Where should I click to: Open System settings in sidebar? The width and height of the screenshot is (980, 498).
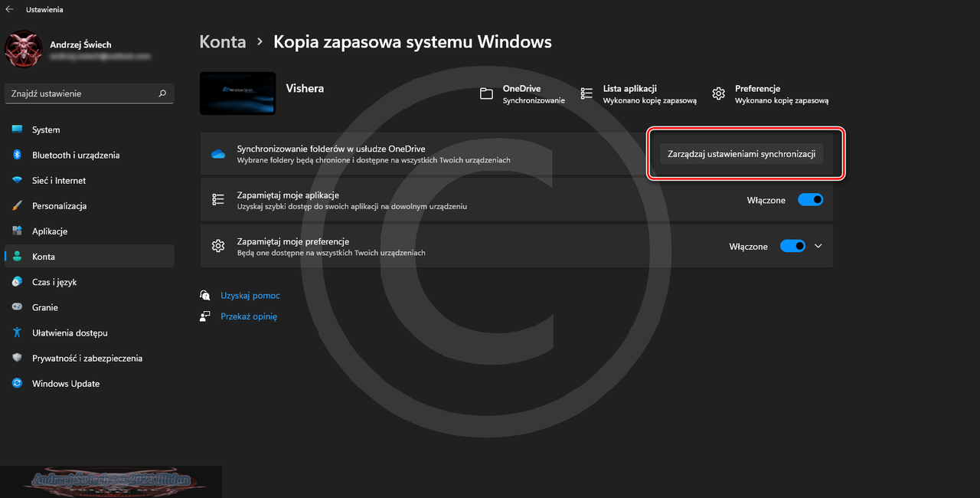[90, 129]
